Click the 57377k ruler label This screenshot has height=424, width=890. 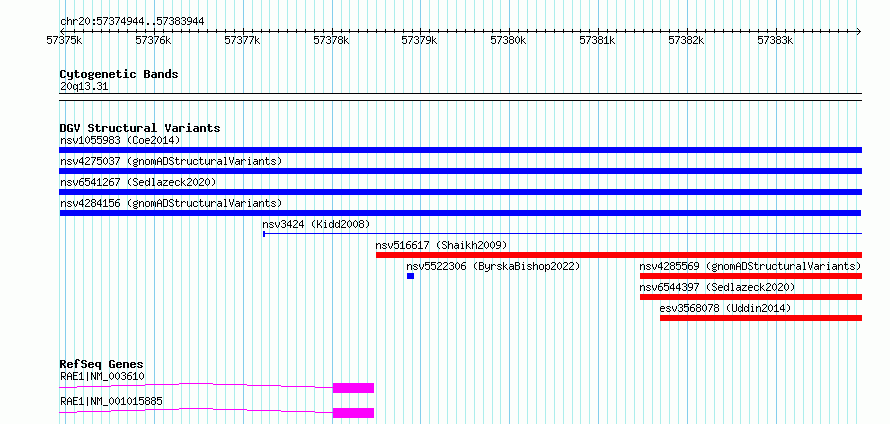click(x=242, y=40)
